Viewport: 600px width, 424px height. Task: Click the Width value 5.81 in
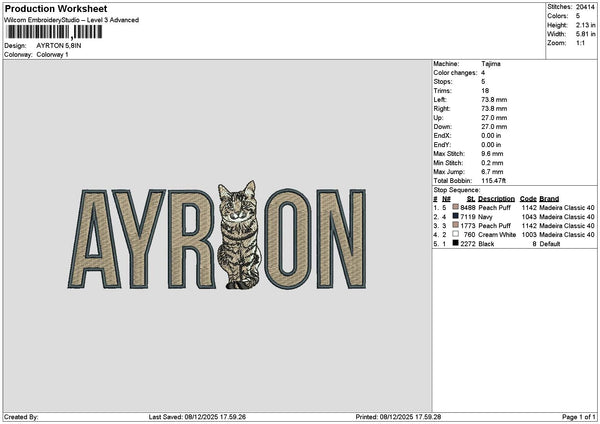[x=585, y=34]
